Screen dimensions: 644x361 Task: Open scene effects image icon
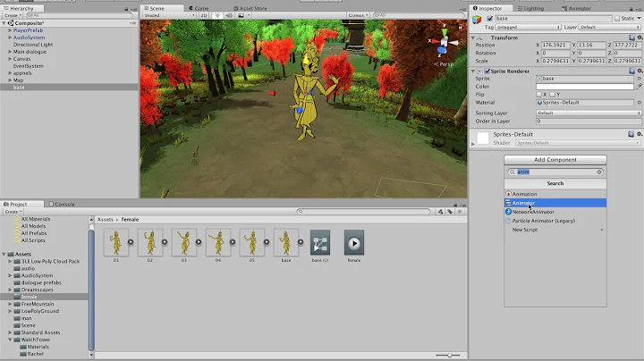241,15
